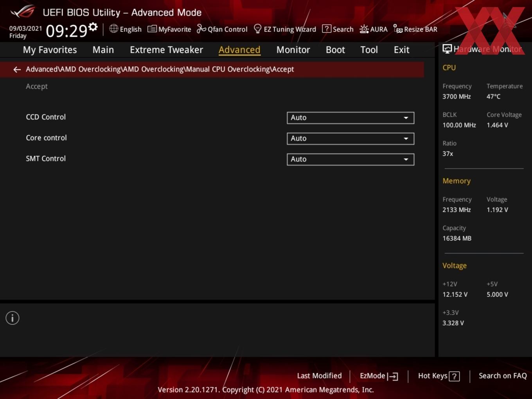Image resolution: width=532 pixels, height=399 pixels.
Task: Click the Search label in top bar
Action: (343, 29)
